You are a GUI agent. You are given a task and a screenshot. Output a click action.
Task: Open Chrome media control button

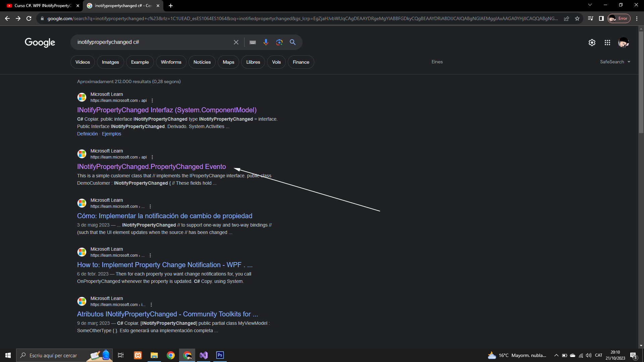click(x=590, y=18)
